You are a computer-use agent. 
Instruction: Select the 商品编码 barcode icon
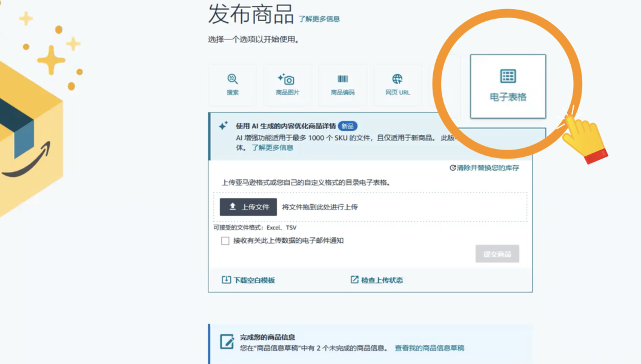342,78
